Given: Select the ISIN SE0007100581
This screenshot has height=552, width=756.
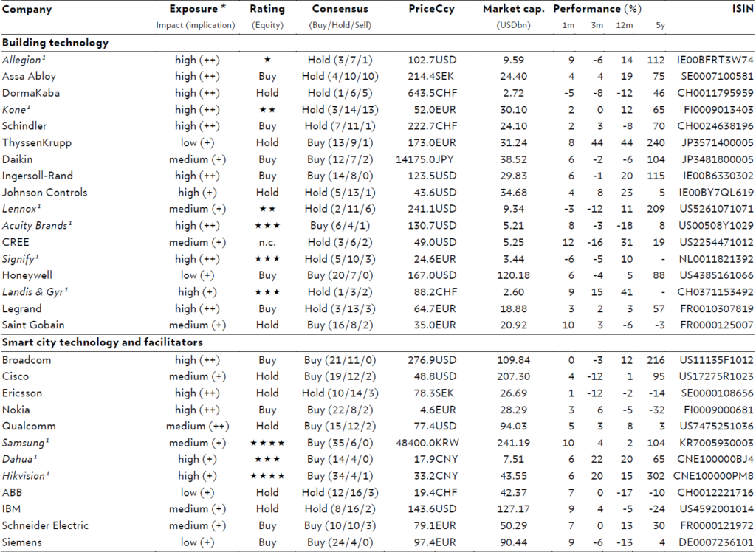Looking at the screenshot, I should click(717, 76).
